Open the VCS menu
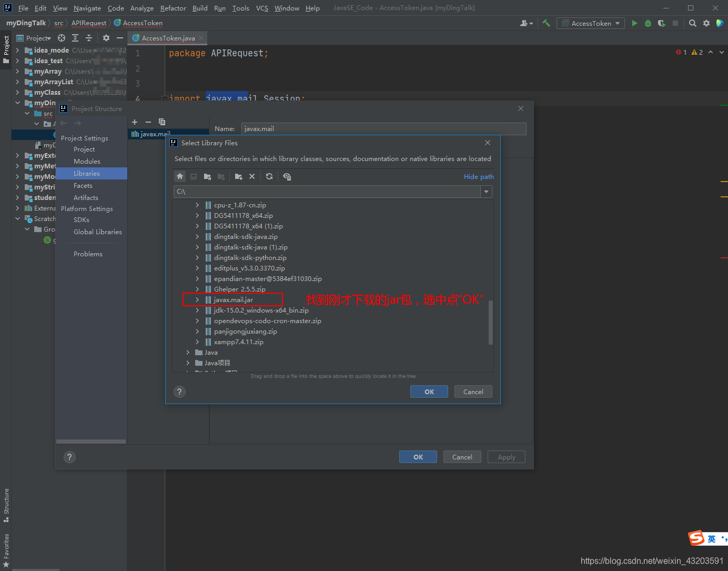This screenshot has height=571, width=728. pyautogui.click(x=262, y=8)
